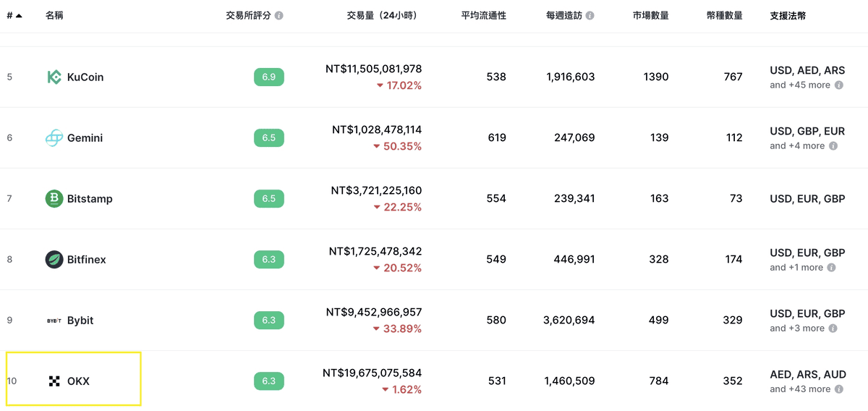Click Bitstamp markets count 163

(660, 198)
